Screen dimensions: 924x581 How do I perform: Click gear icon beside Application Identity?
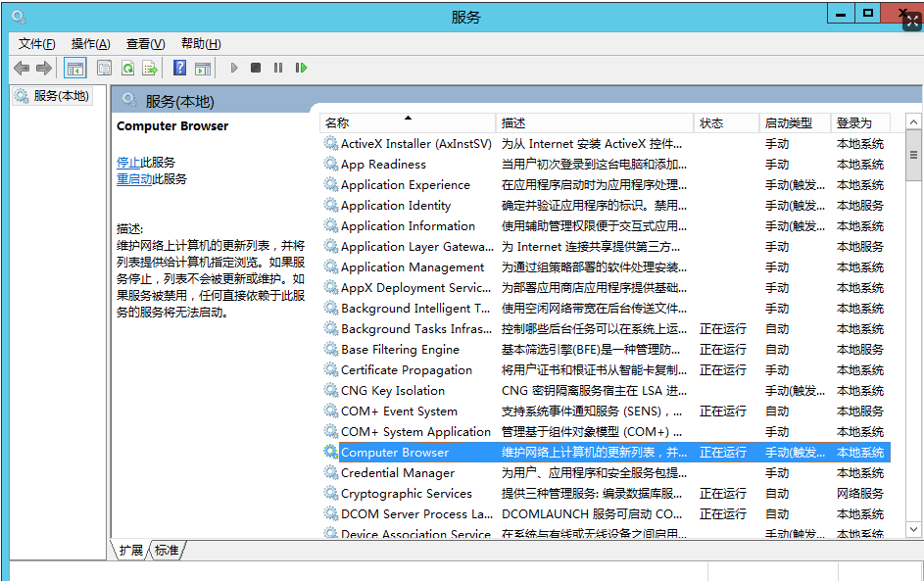point(330,205)
